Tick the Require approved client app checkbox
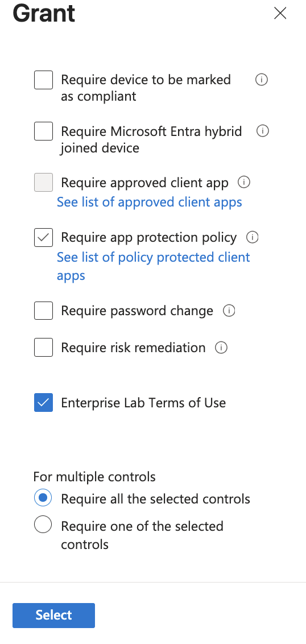Image resolution: width=306 pixels, height=644 pixels. click(x=44, y=183)
